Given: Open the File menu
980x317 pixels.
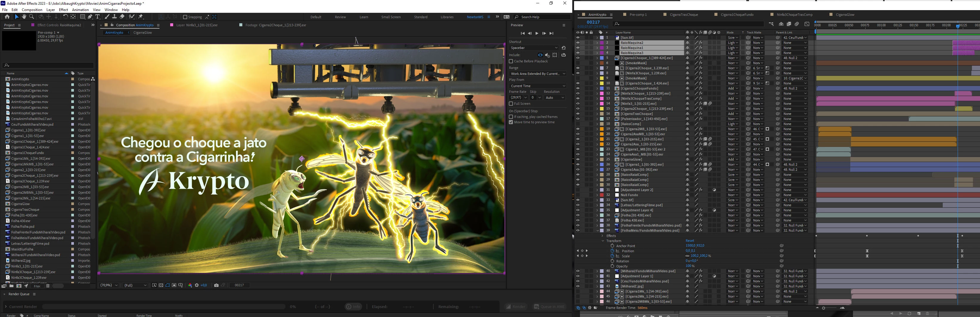Looking at the screenshot, I should coord(4,10).
